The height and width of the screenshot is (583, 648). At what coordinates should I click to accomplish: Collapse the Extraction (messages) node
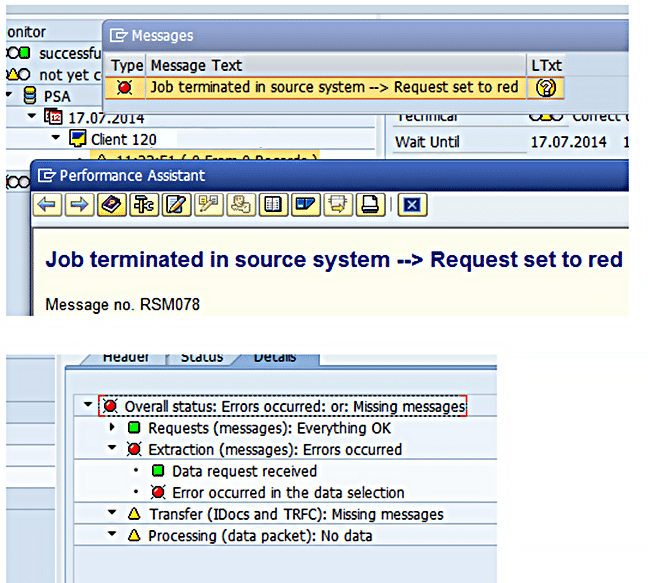112,447
